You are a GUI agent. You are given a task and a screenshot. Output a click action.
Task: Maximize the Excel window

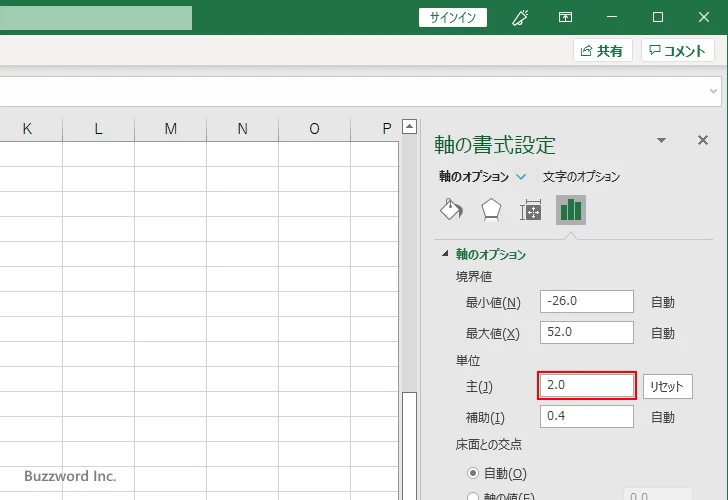click(x=657, y=17)
